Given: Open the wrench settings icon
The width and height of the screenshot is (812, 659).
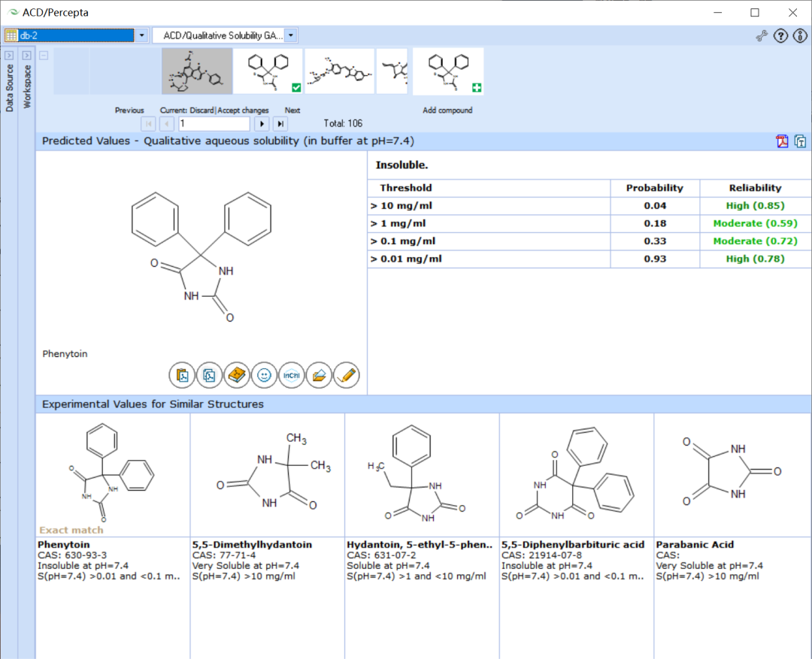Looking at the screenshot, I should pos(762,36).
